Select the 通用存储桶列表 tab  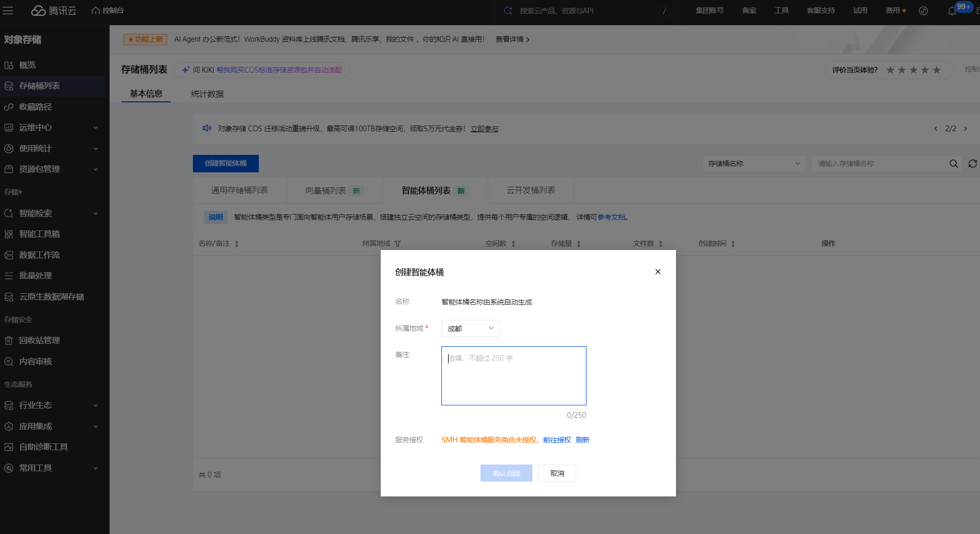(240, 190)
